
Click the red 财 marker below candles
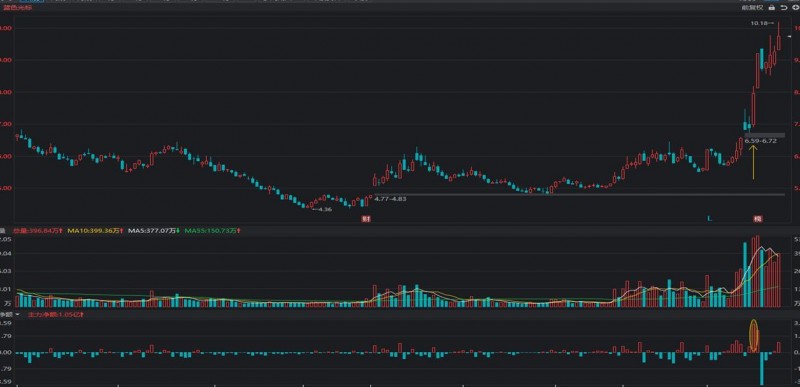[365, 219]
